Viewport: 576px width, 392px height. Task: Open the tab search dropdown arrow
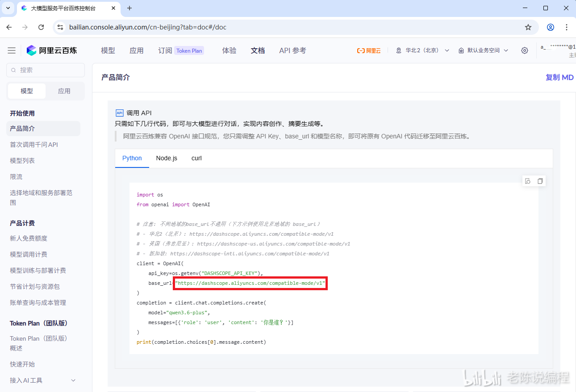(8, 8)
